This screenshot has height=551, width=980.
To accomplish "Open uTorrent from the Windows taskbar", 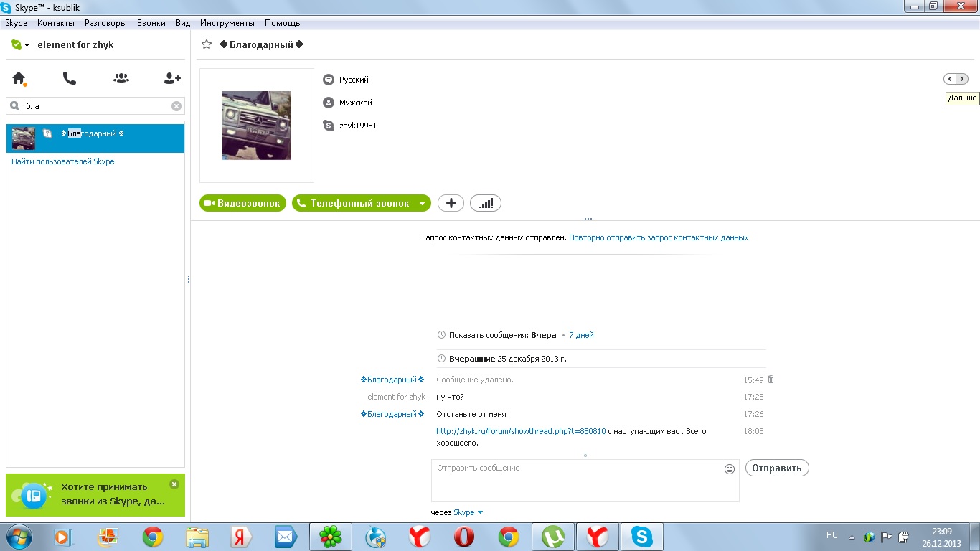I will pyautogui.click(x=553, y=537).
